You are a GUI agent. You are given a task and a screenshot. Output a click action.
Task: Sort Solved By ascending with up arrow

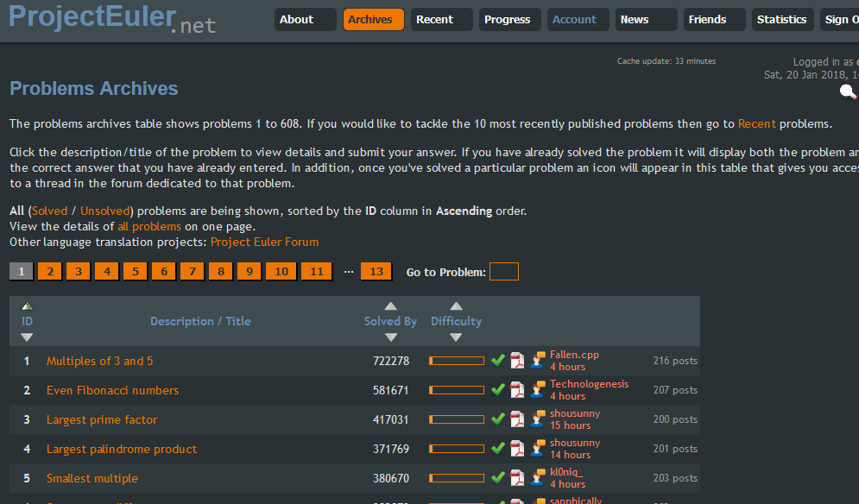click(391, 306)
